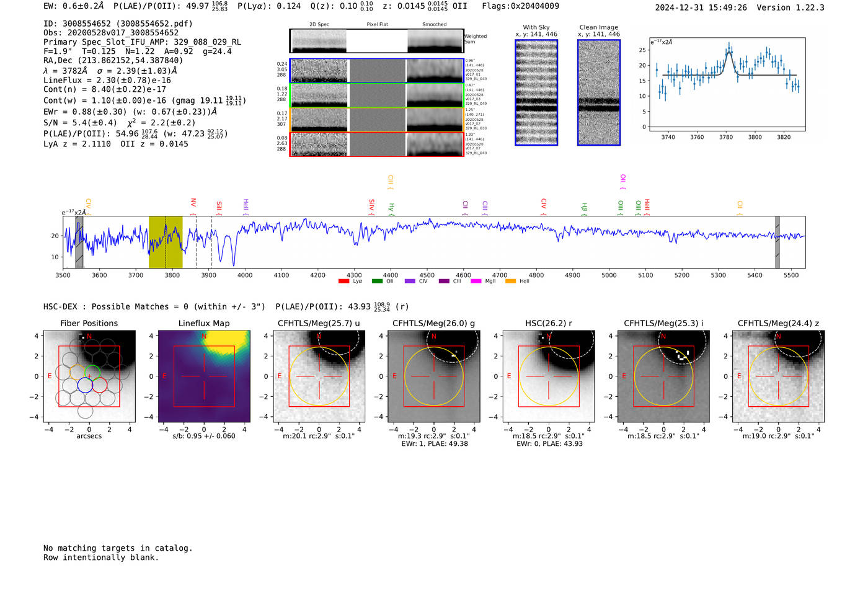Screen dimensions: 868x591
Task: Click the Obs: 20200528v017_3008554652 line
Action: click(x=111, y=33)
